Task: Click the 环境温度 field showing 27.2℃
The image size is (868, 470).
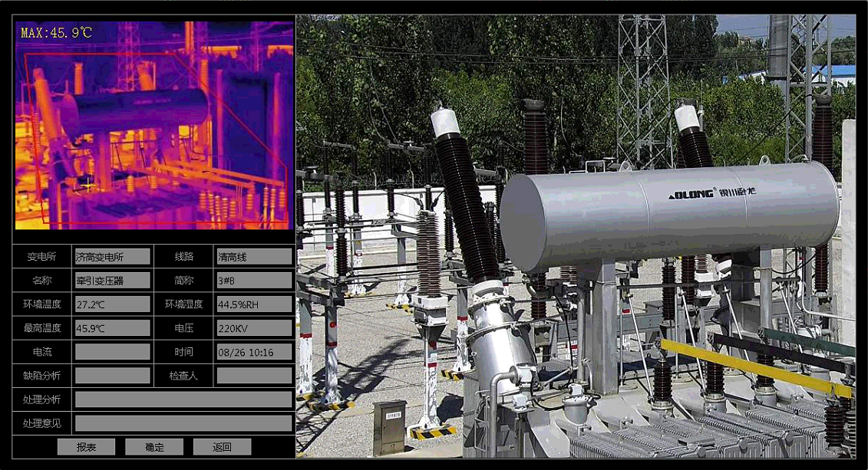Action: tap(112, 304)
